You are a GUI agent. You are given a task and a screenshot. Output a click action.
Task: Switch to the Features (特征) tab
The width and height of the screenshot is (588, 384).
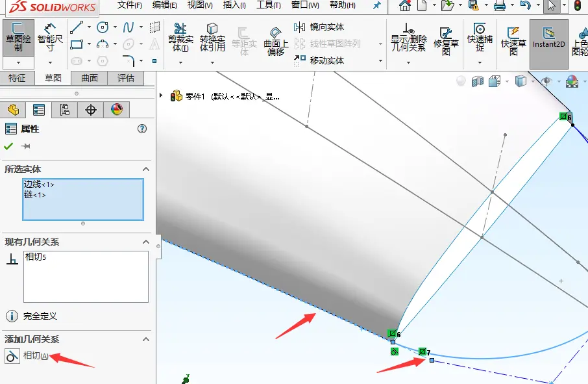click(18, 78)
